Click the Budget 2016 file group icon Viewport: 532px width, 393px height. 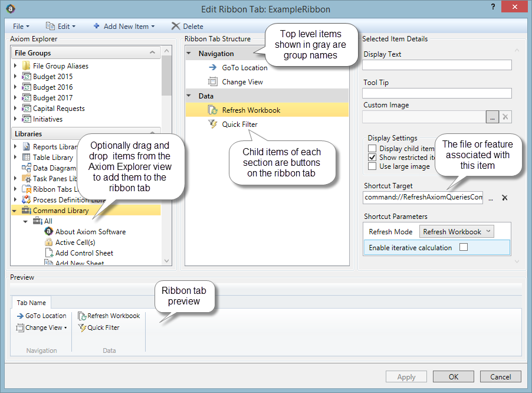[27, 87]
